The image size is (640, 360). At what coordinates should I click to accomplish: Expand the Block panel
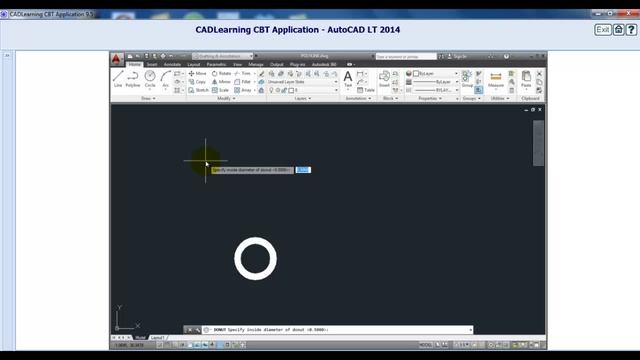click(x=390, y=98)
